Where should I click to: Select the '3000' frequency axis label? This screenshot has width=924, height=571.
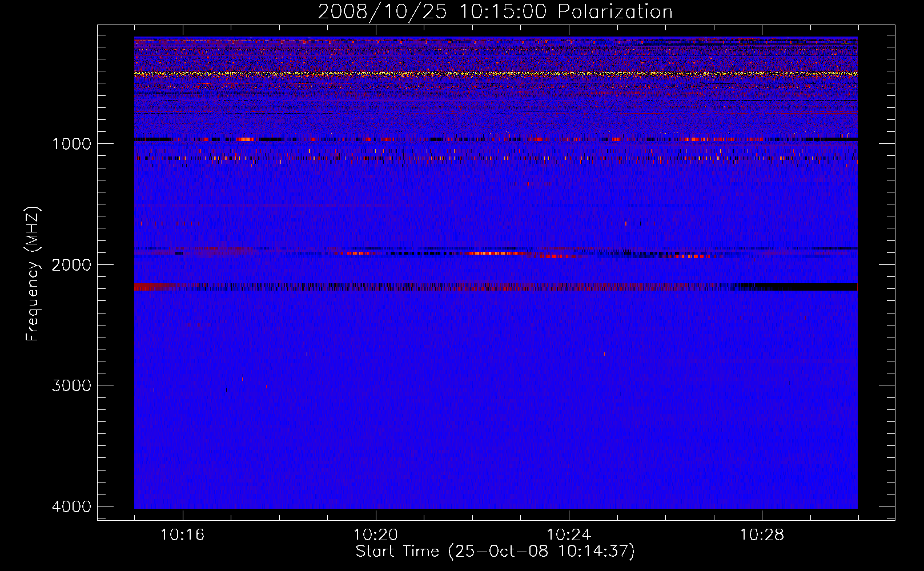(71, 385)
